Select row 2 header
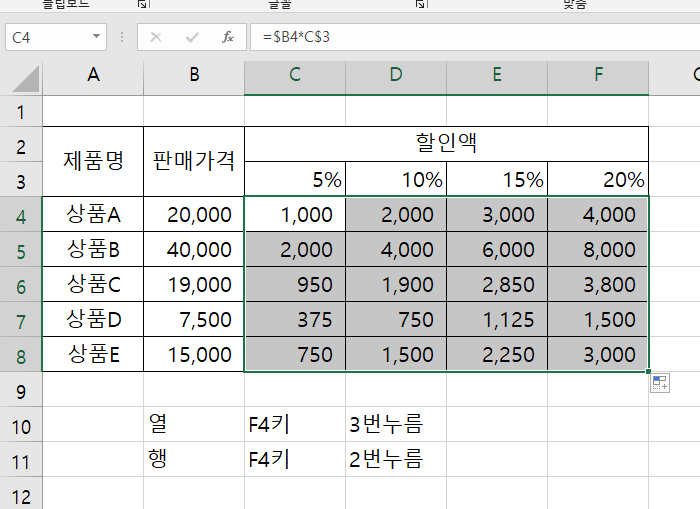700x509 pixels. [x=21, y=144]
